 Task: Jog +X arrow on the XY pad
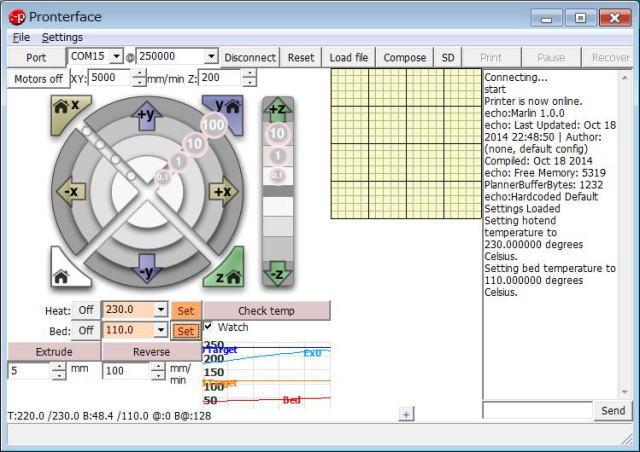click(223, 191)
